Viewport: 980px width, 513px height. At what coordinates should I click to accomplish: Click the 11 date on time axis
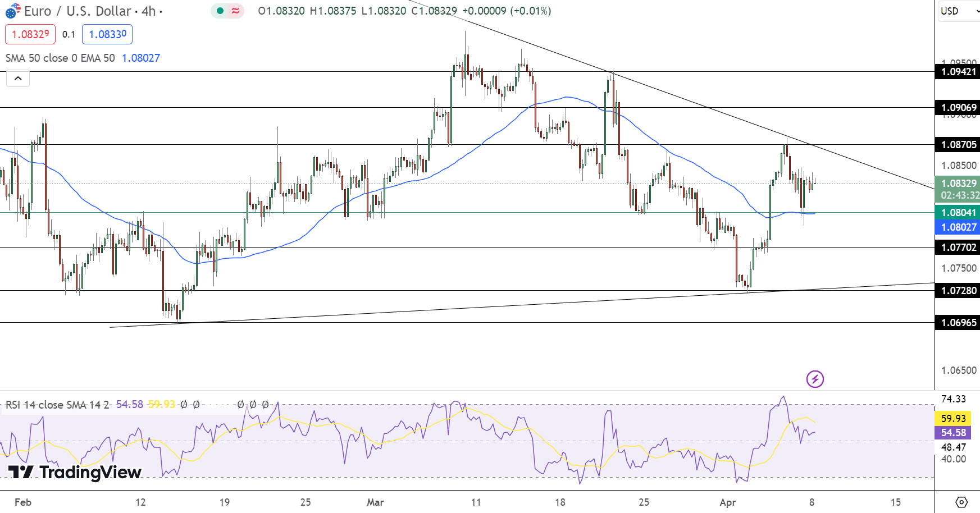pos(476,502)
